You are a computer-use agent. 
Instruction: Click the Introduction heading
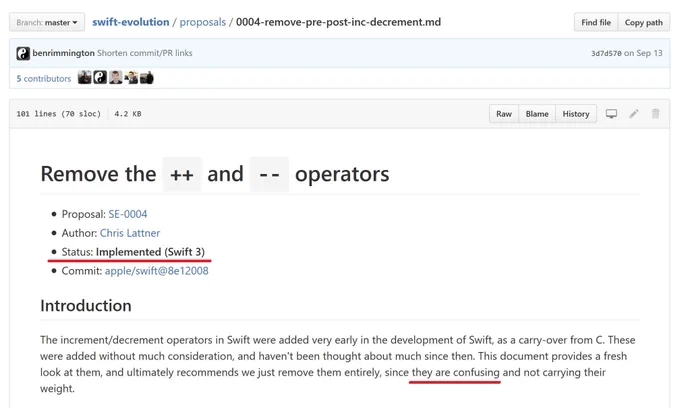click(86, 306)
